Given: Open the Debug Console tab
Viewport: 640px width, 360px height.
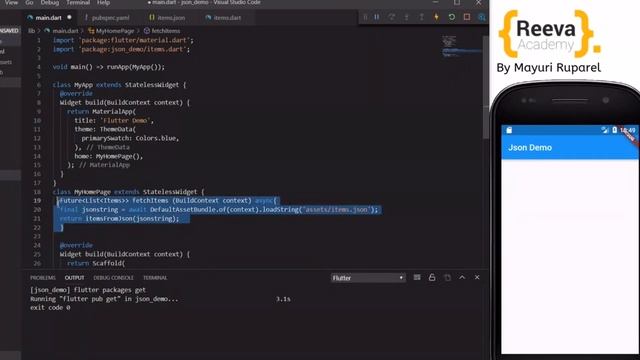Looking at the screenshot, I should tap(113, 278).
